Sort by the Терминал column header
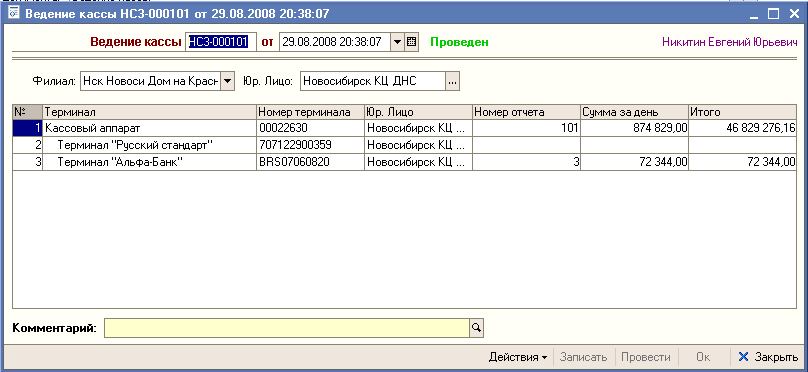 [x=149, y=112]
